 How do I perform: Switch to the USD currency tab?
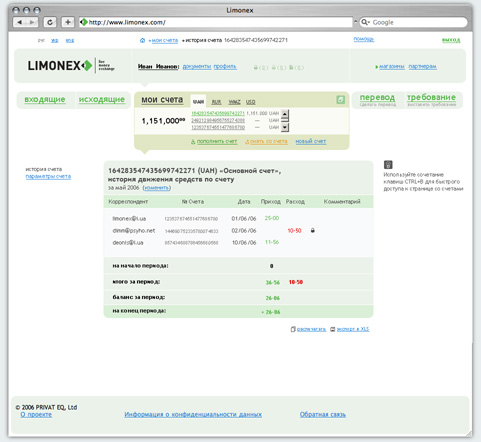251,102
